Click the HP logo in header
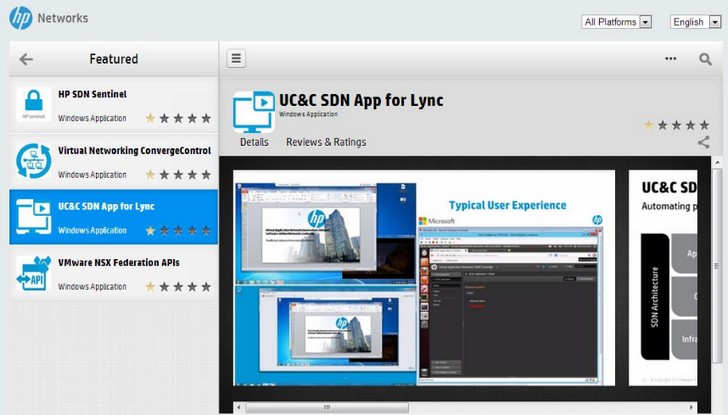The image size is (728, 415). 20,18
